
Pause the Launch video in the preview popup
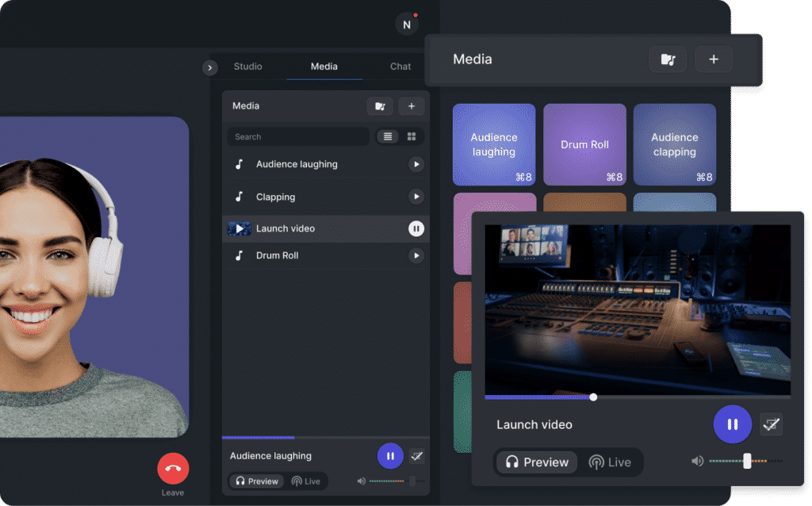[732, 424]
